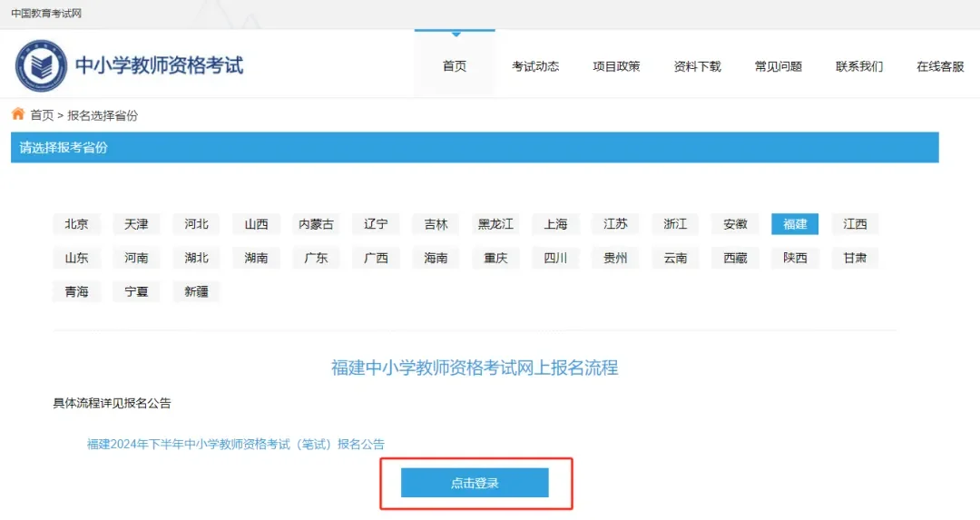980x520 pixels.
Task: Select province 湖南
Action: (x=256, y=258)
